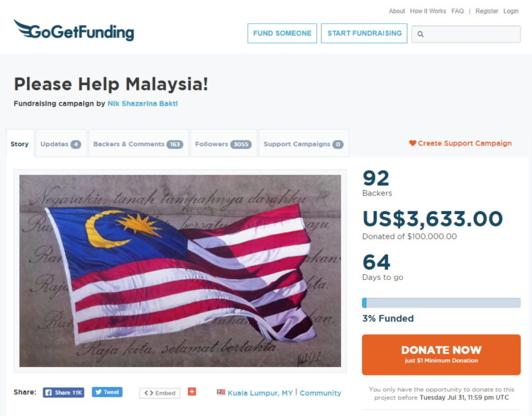Select the Support Campaigns tab
This screenshot has height=416, width=532.
click(304, 143)
